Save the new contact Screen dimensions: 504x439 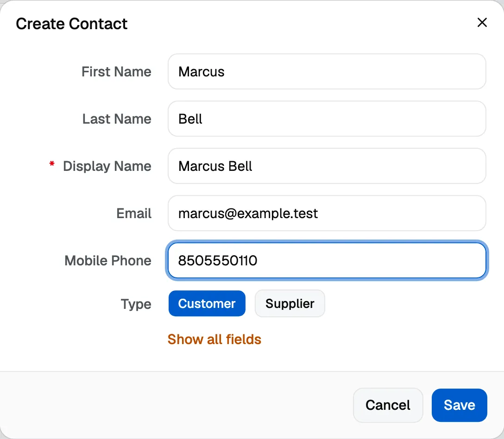click(460, 405)
